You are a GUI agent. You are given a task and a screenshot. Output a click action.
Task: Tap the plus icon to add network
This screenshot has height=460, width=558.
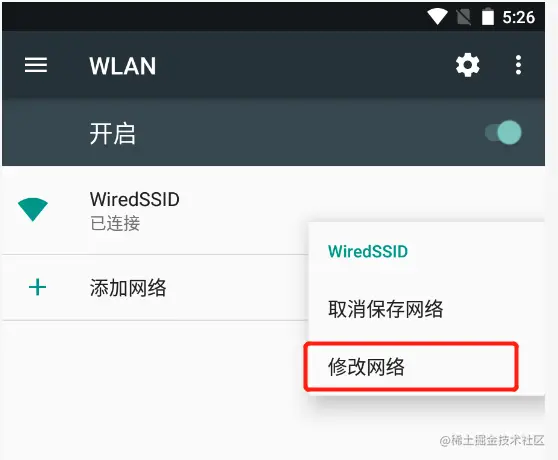pos(37,287)
